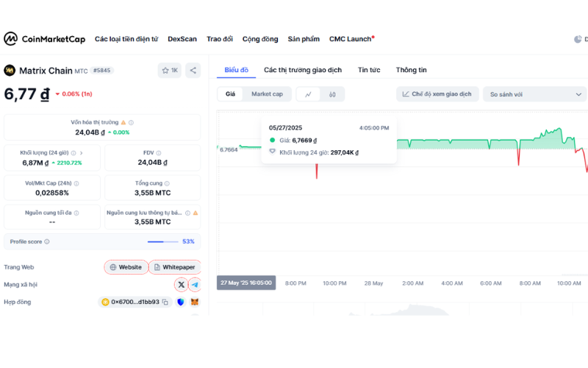This screenshot has height=368, width=588.
Task: Open Các loại tiền điện tử menu
Action: pyautogui.click(x=126, y=39)
